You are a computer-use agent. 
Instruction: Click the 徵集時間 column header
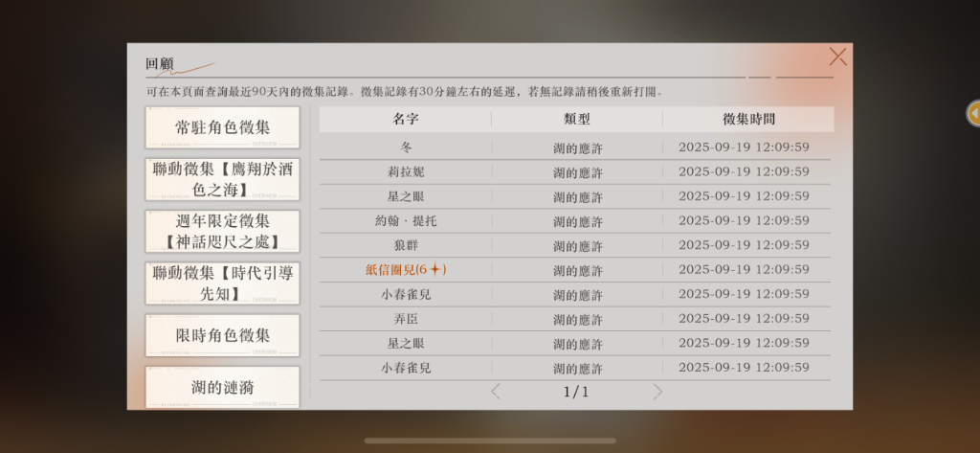point(747,119)
